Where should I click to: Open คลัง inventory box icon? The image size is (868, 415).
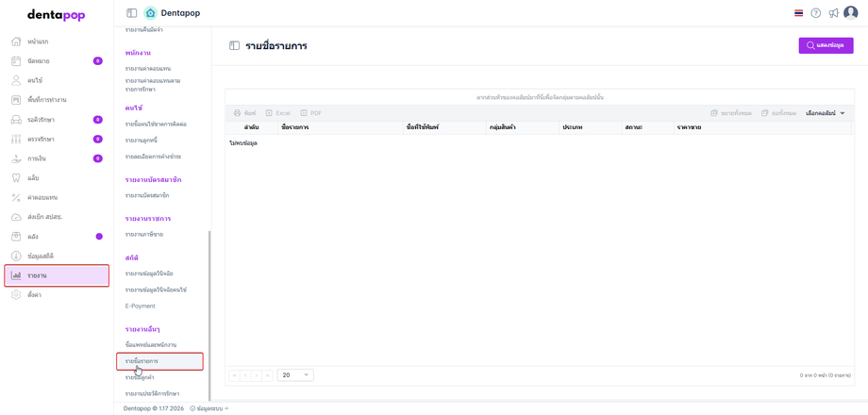[16, 237]
